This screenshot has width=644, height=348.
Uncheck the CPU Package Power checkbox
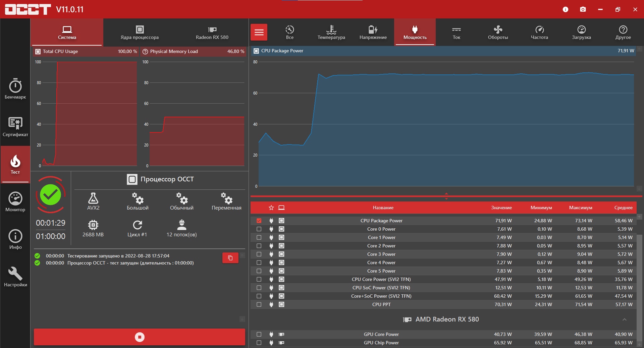pos(259,221)
